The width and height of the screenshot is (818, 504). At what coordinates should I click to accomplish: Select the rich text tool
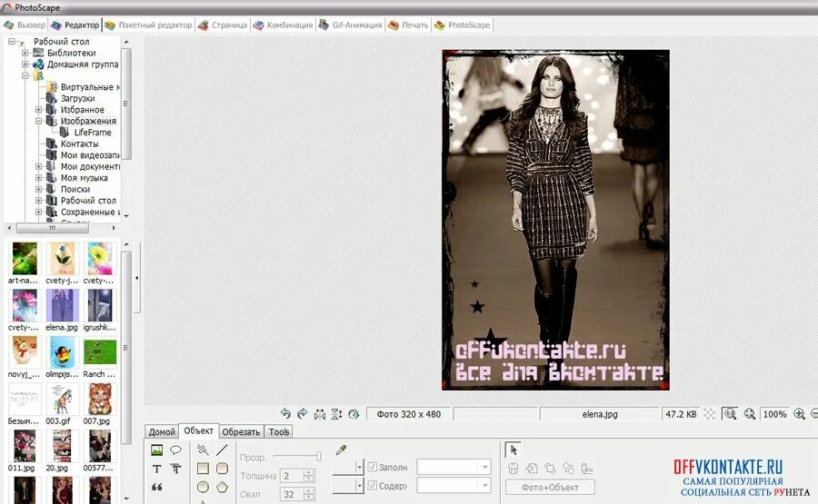coord(175,469)
